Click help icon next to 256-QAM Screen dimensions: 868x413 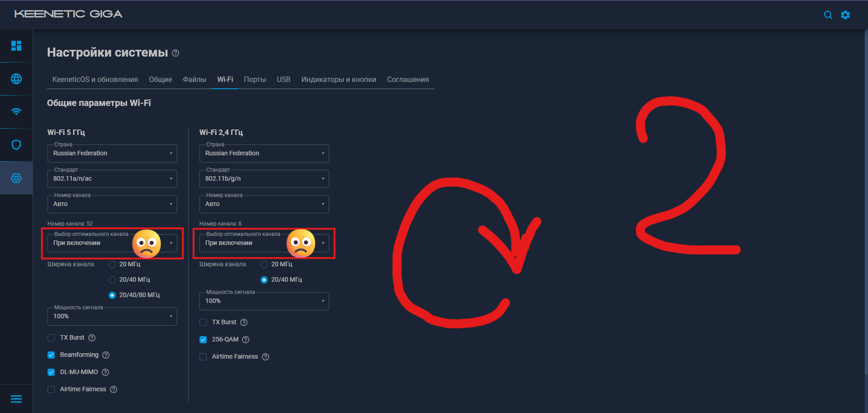(x=246, y=340)
